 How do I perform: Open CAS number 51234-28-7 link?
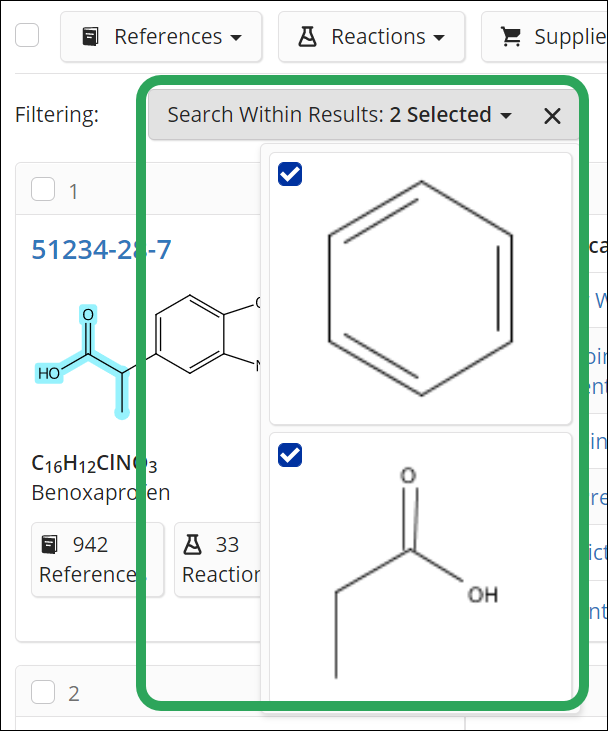point(101,249)
